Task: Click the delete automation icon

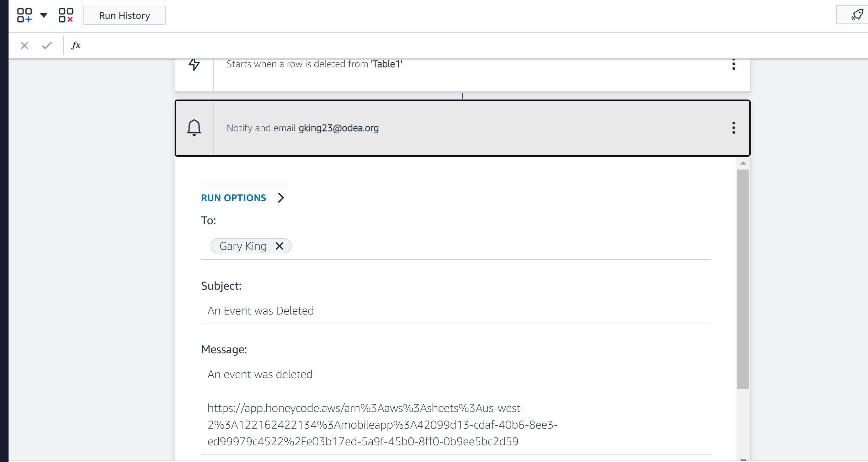Action: tap(66, 15)
